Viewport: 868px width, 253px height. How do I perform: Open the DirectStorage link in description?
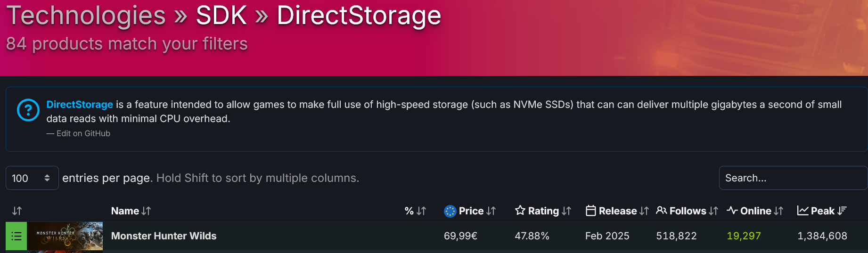80,105
